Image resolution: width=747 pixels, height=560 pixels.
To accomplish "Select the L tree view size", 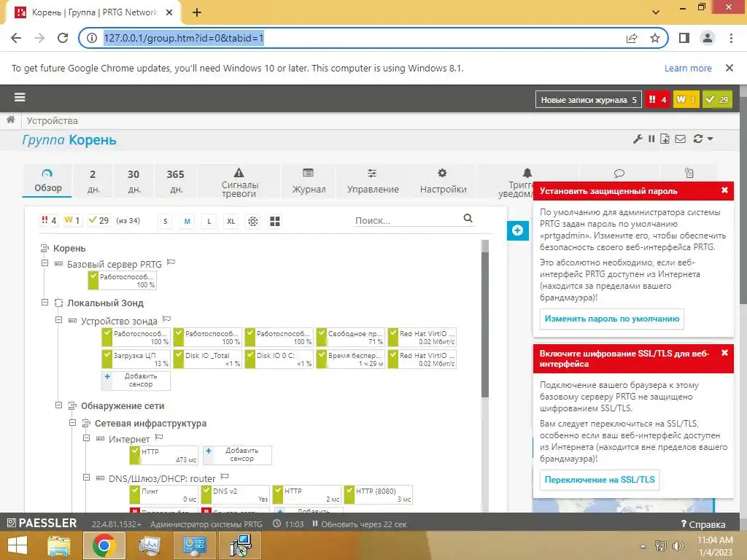I will point(209,221).
